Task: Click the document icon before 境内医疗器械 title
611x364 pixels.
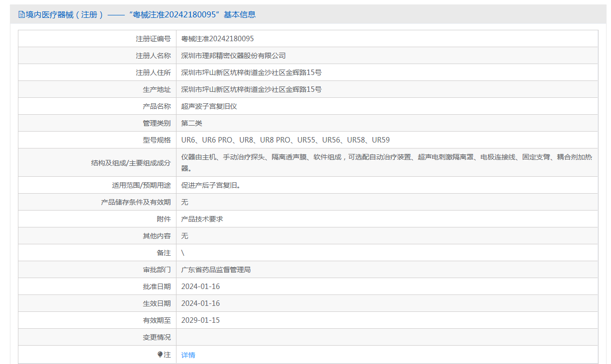Action: pos(21,14)
